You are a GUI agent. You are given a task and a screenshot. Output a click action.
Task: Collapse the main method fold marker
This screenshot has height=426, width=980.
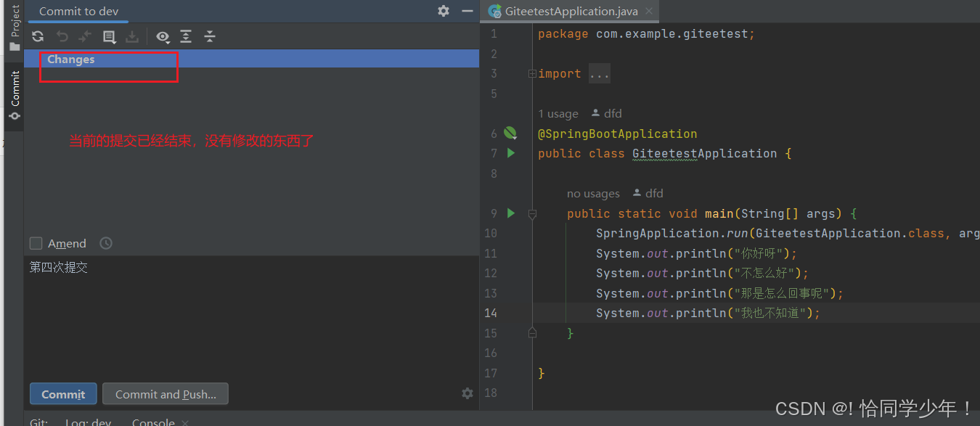(x=532, y=214)
